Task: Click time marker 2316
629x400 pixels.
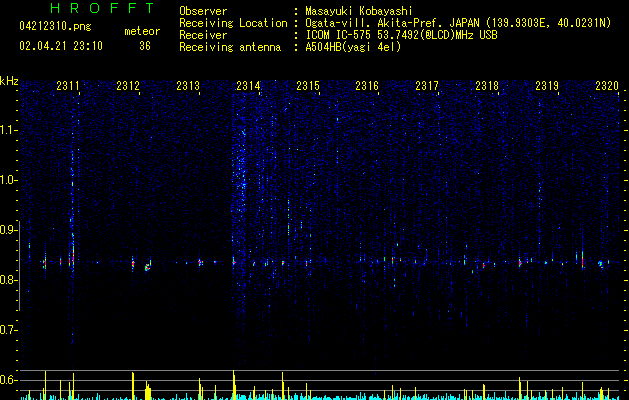Action: 367,85
